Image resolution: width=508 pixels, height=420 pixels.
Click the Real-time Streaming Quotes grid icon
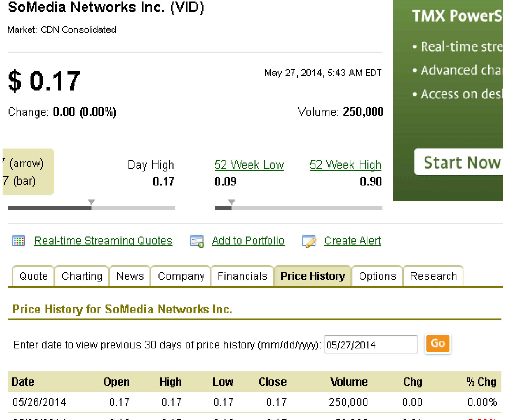[19, 241]
